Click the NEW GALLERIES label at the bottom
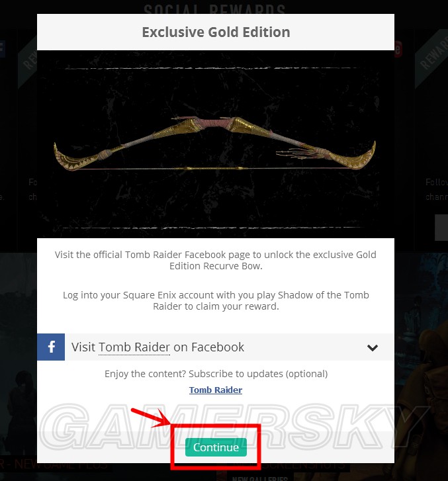 259,478
